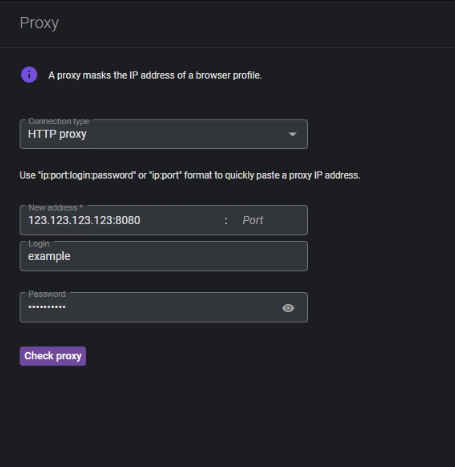Click the colon separator before Port
This screenshot has height=467, width=455.
[226, 220]
